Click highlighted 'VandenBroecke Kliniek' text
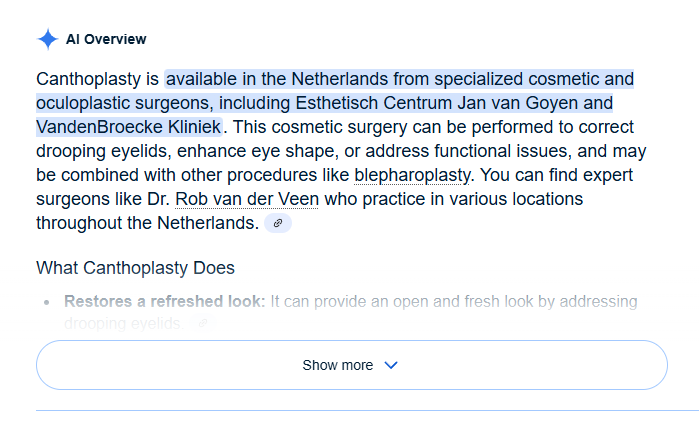The height and width of the screenshot is (424, 699). 129,127
